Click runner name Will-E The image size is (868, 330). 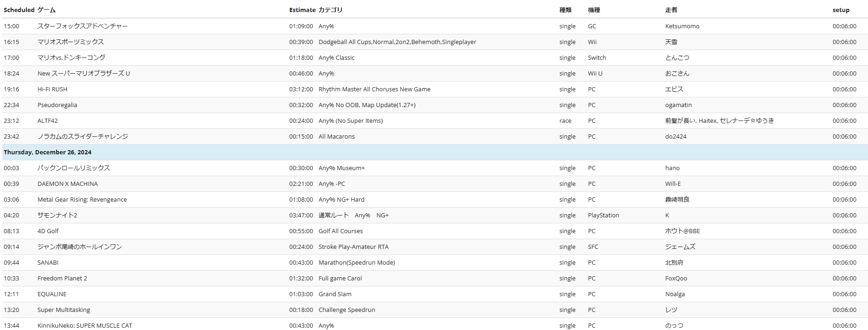[x=673, y=184]
